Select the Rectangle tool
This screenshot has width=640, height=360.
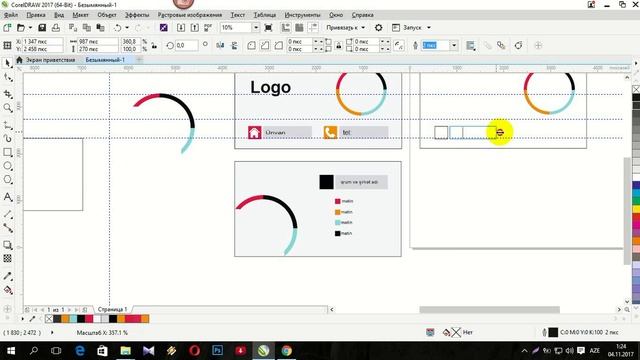coord(7,152)
